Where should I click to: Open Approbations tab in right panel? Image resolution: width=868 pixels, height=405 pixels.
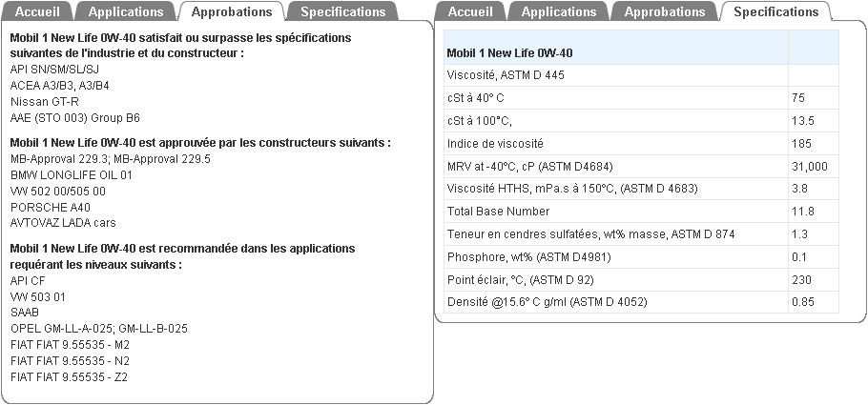[x=666, y=12]
